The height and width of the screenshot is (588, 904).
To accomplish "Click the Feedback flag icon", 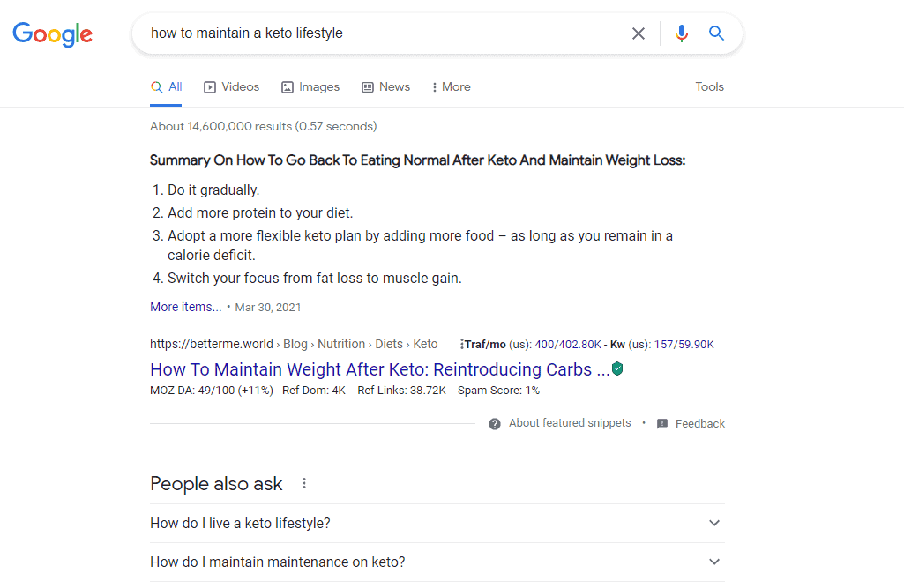I will [x=662, y=424].
